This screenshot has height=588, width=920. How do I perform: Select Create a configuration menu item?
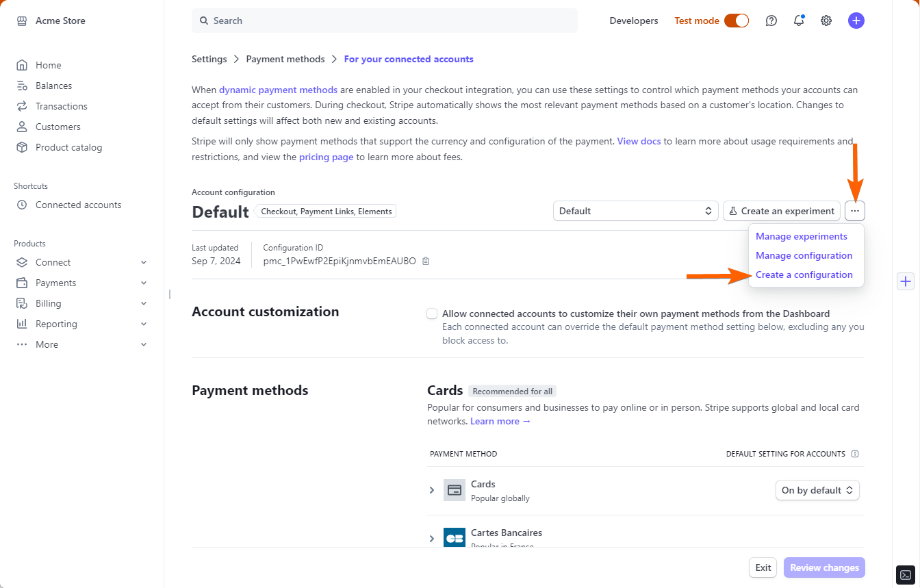tap(804, 274)
